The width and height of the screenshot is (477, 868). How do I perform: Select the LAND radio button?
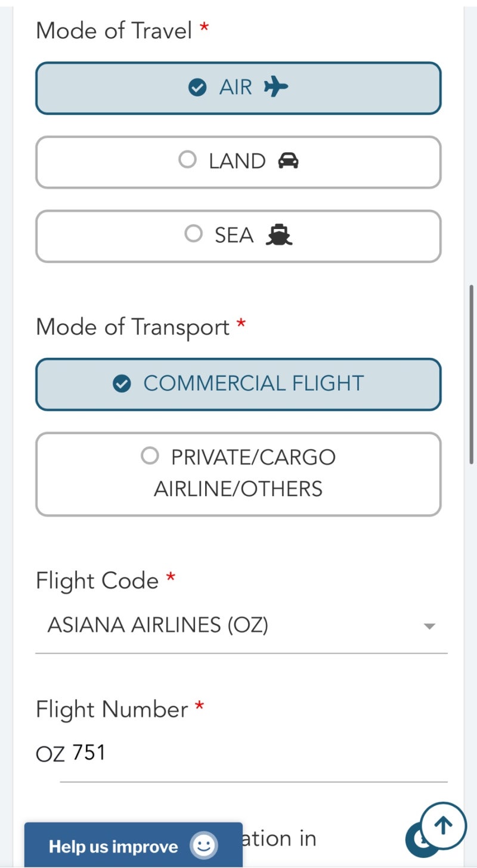[x=187, y=159]
